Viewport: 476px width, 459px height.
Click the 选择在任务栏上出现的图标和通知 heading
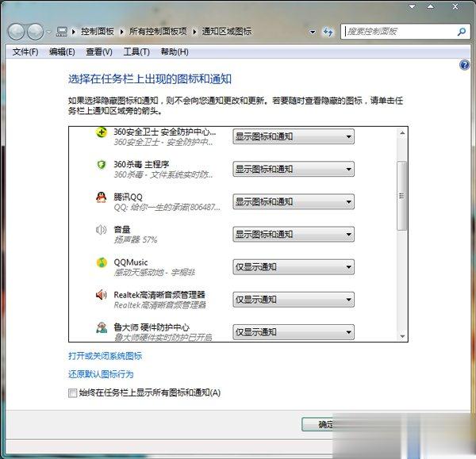tap(150, 79)
